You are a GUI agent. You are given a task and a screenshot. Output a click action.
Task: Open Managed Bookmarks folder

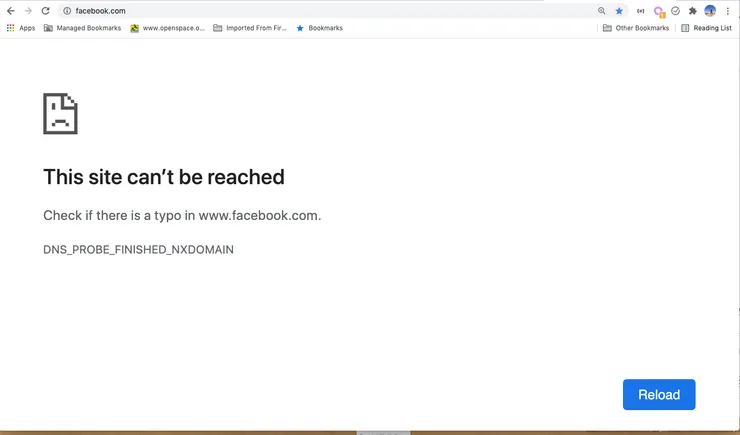[82, 28]
